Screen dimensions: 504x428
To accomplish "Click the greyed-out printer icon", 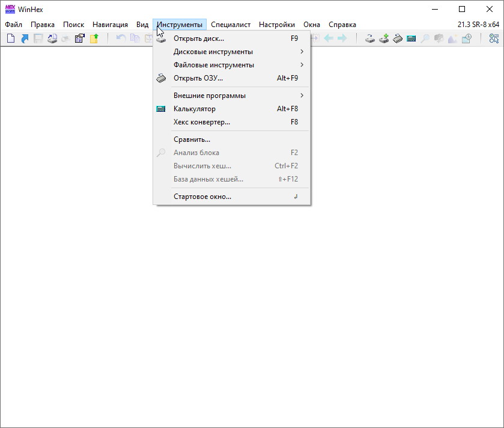I will (x=66, y=38).
